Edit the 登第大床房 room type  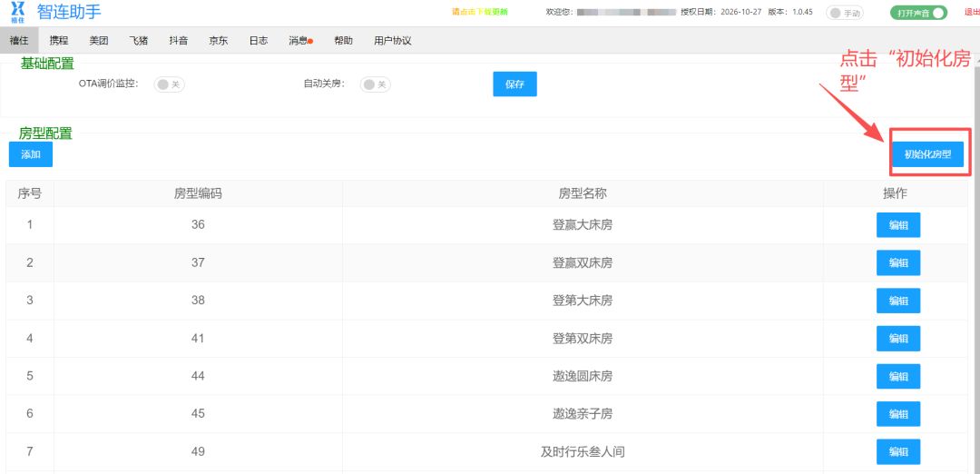pyautogui.click(x=898, y=301)
